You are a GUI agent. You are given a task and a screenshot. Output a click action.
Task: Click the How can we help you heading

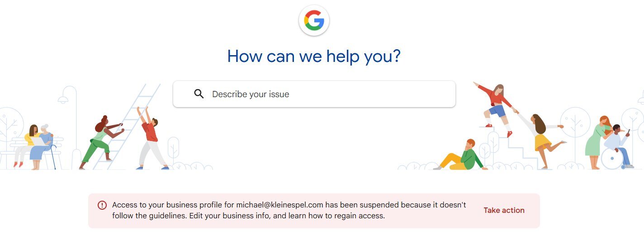pos(314,56)
